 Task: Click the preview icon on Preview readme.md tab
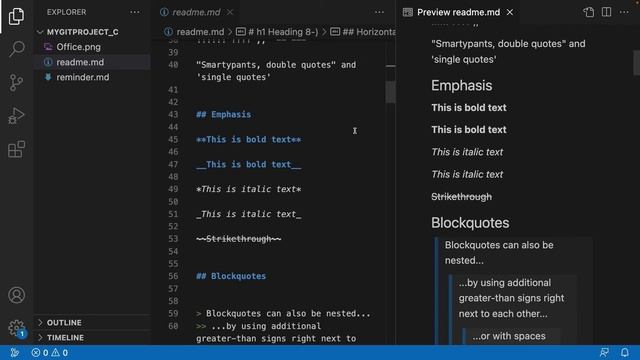coord(407,12)
